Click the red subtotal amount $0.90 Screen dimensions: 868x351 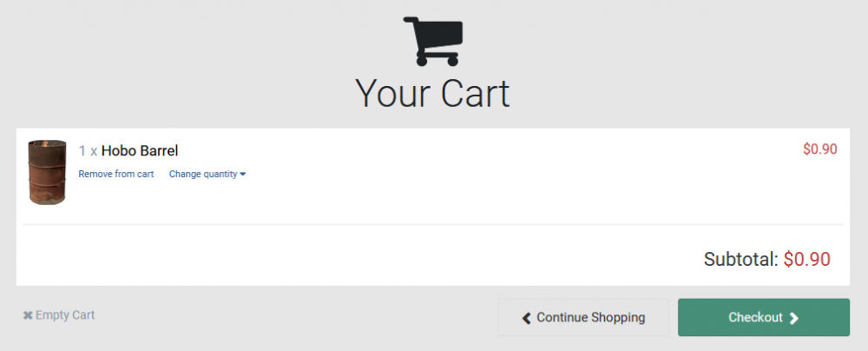coord(806,259)
